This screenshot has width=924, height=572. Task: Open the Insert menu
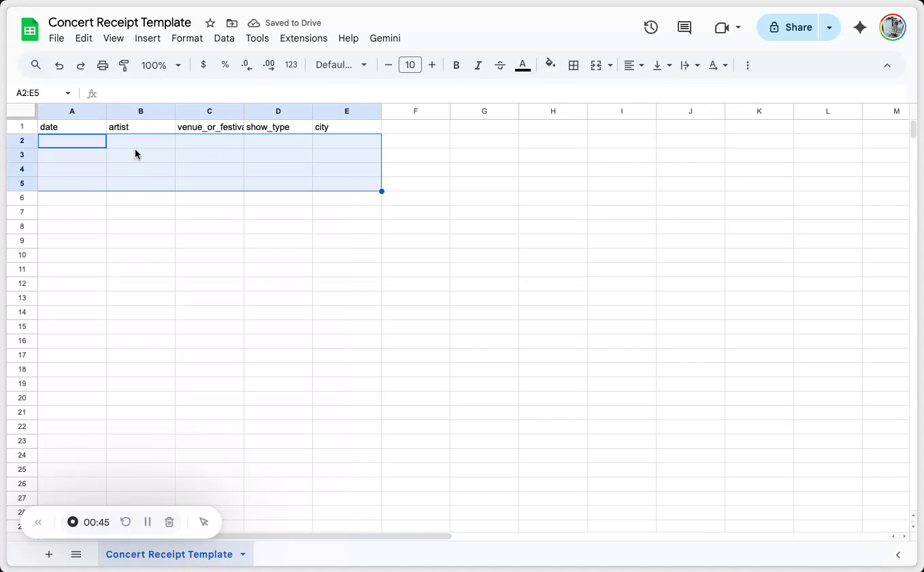coord(148,38)
